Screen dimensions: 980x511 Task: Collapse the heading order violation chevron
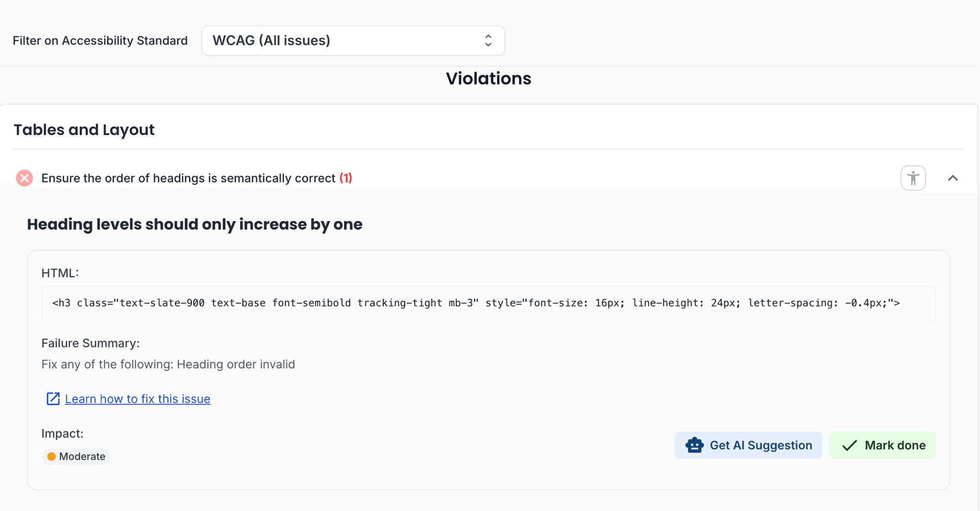952,178
